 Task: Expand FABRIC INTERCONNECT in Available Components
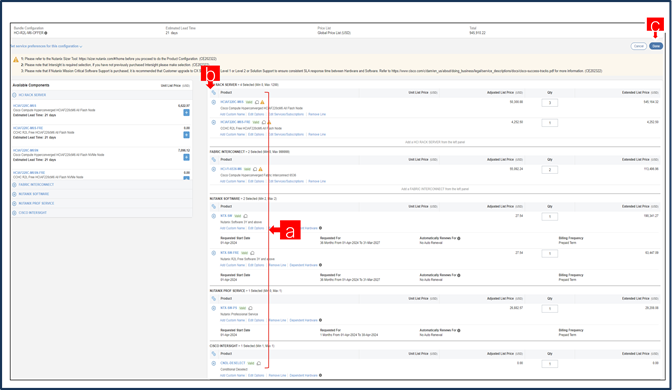pyautogui.click(x=15, y=185)
